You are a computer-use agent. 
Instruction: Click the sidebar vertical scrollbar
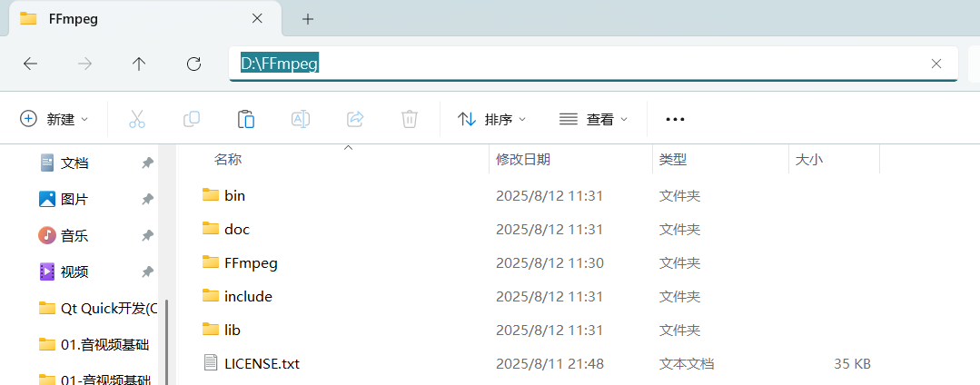(167, 341)
